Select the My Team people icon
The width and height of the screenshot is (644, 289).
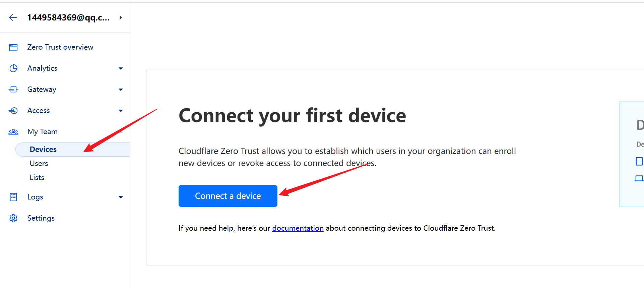tap(13, 131)
